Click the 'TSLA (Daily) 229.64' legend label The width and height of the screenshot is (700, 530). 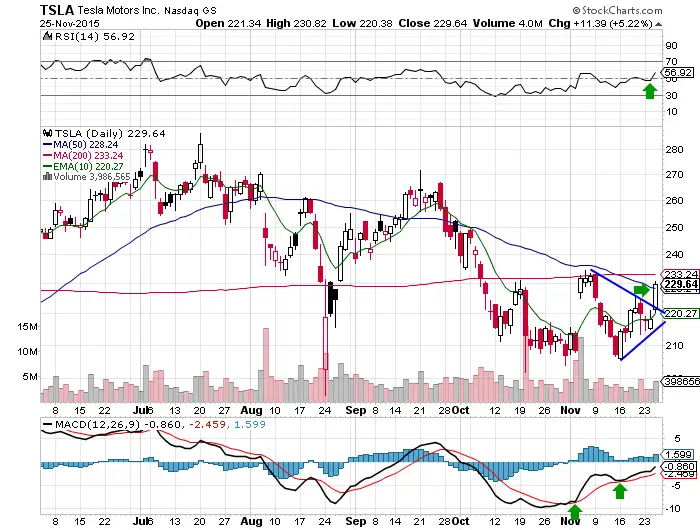point(110,134)
